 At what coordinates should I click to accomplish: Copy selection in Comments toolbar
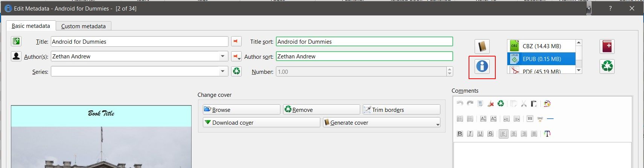(513, 104)
